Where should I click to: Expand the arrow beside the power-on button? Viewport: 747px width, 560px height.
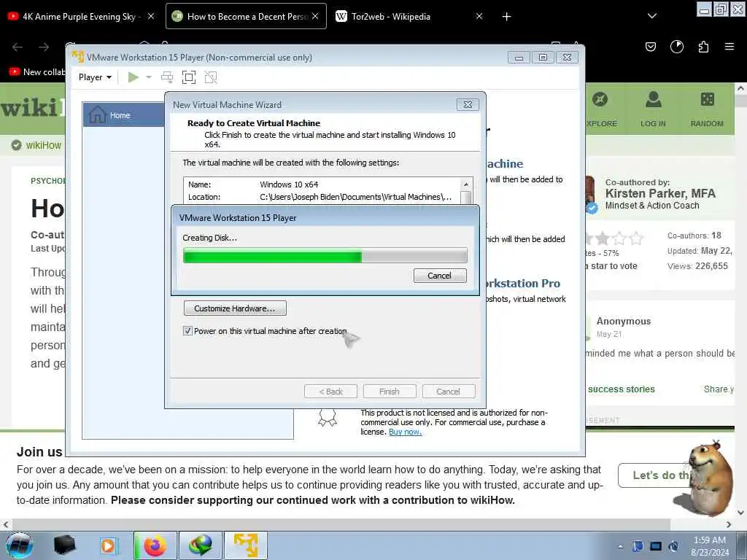149,77
